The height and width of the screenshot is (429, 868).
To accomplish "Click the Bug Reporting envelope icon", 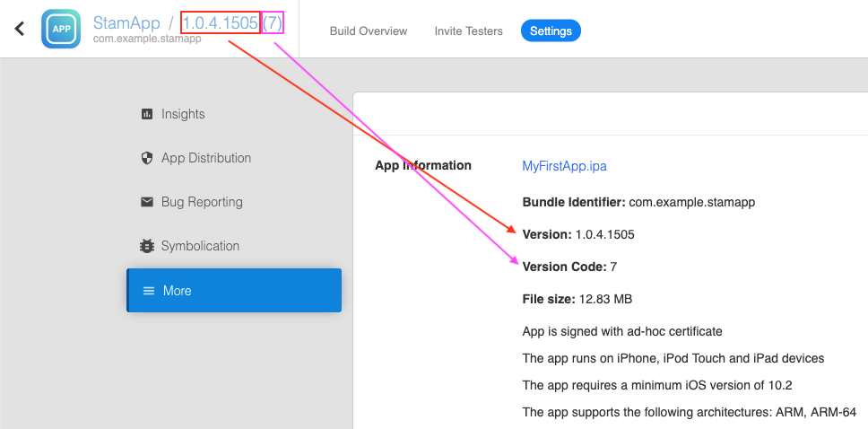I will (x=147, y=202).
